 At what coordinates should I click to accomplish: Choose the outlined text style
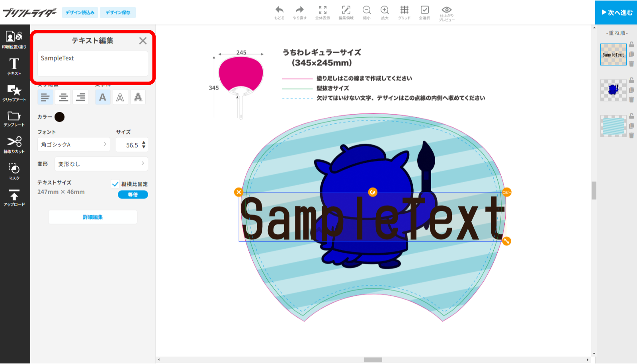click(x=120, y=97)
